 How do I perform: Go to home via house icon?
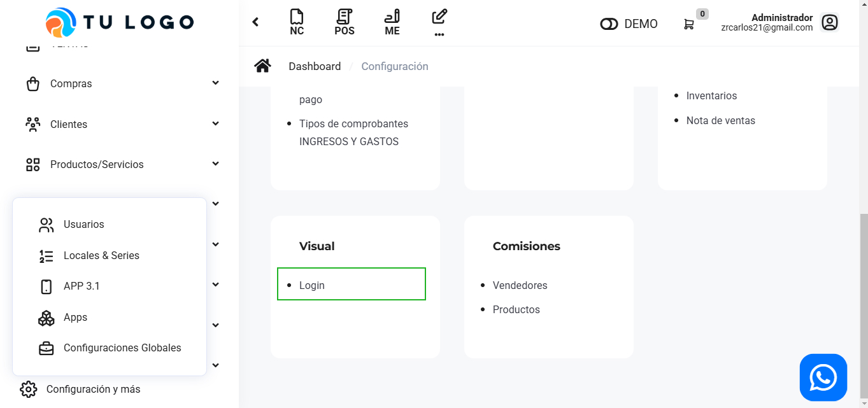coord(262,66)
